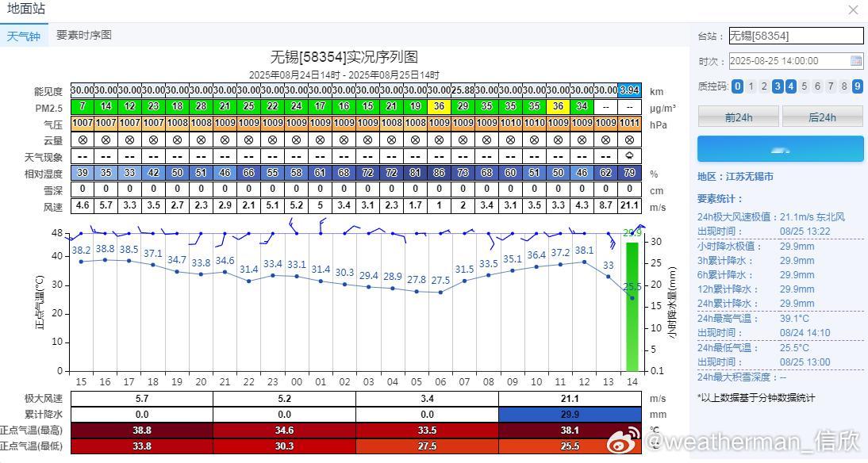
Task: Toggle quality code 6
Action: tap(818, 86)
